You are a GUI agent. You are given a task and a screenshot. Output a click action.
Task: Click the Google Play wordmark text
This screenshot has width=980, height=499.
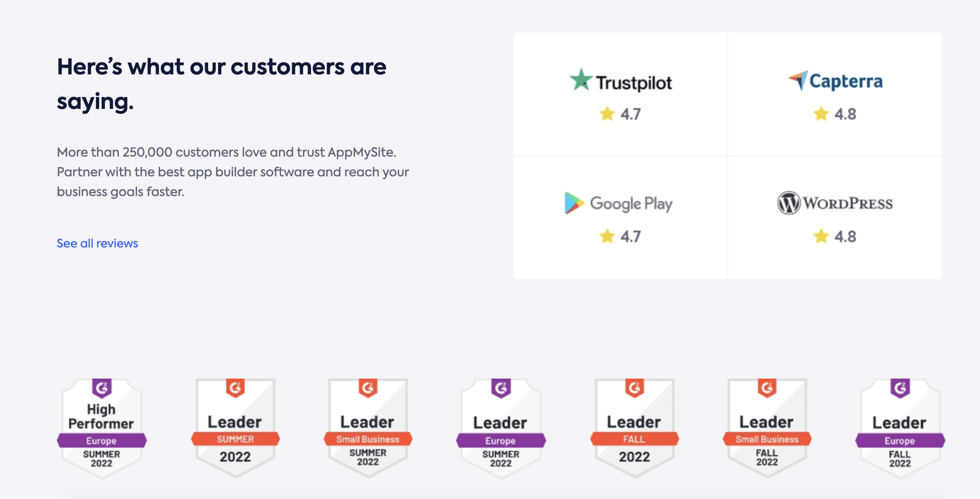(631, 203)
